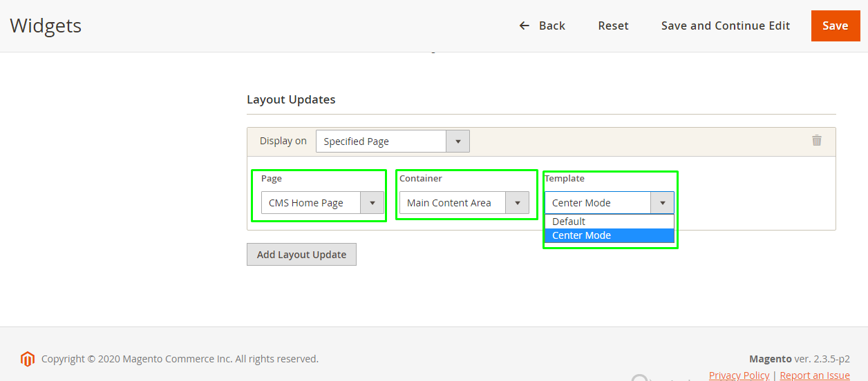Open the Container dropdown
Viewport: 868px width, 381px height.
[464, 203]
